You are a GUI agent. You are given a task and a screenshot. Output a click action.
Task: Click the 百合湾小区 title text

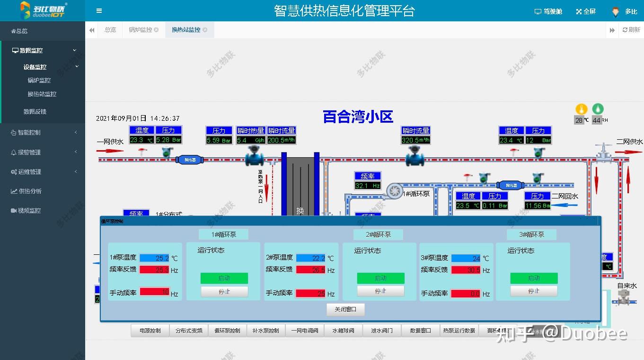(358, 117)
